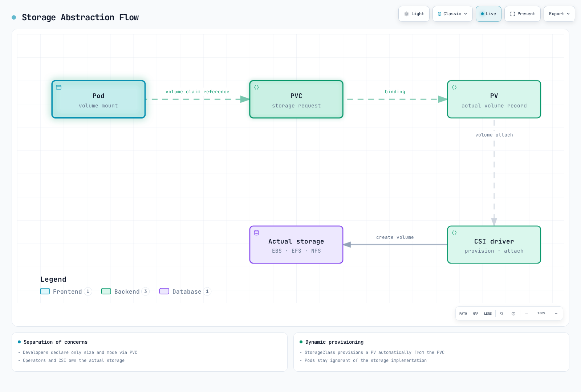This screenshot has width=581, height=392.
Task: Expand the Export dropdown menu
Action: tap(559, 14)
